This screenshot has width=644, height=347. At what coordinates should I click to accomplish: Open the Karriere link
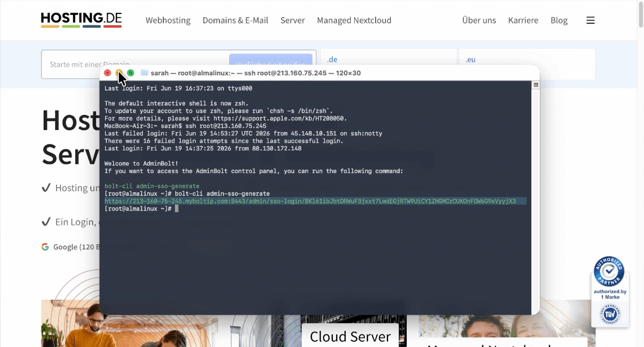pos(523,20)
